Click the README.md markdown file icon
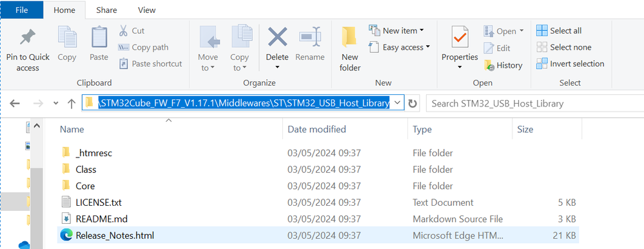This screenshot has width=644, height=249. pyautogui.click(x=66, y=219)
